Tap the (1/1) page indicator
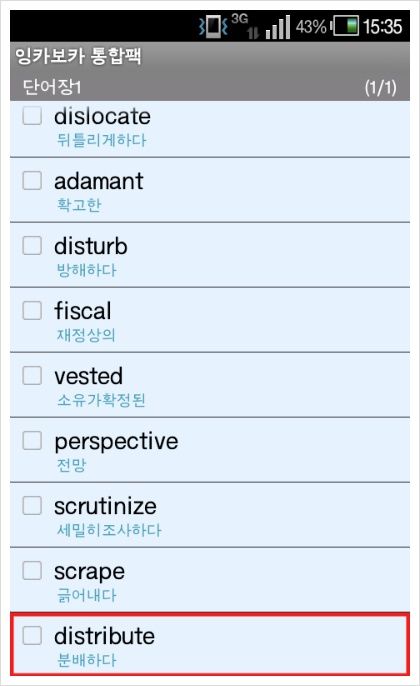Image resolution: width=420 pixels, height=686 pixels. pyautogui.click(x=381, y=88)
